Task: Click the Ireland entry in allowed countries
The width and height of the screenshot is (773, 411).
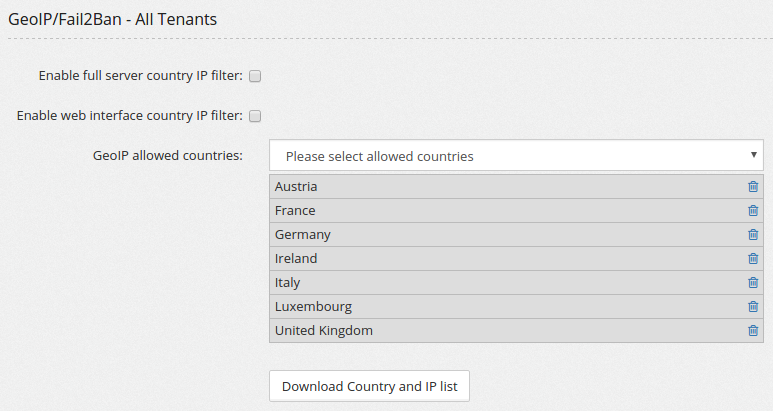Action: coord(296,258)
